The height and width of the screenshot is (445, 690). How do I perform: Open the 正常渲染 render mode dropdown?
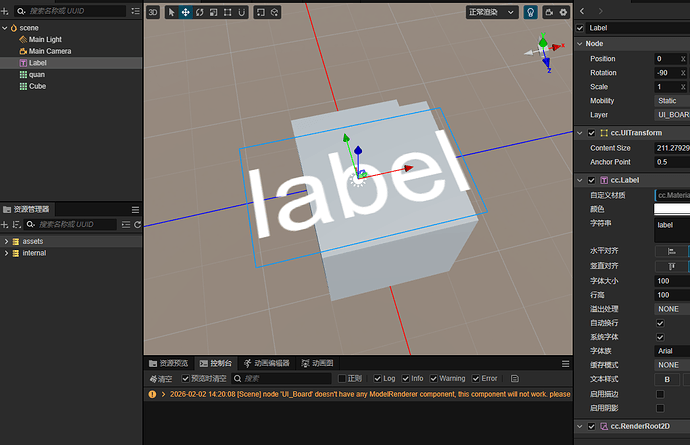[x=492, y=12]
